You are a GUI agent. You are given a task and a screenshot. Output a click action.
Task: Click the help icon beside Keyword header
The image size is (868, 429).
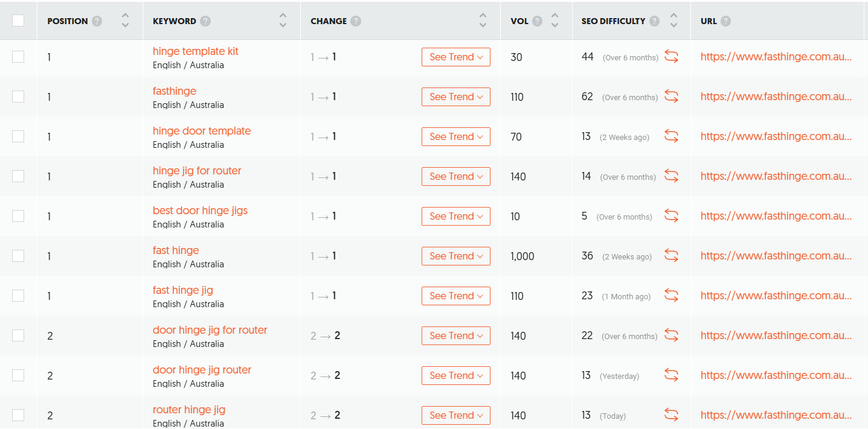[205, 21]
